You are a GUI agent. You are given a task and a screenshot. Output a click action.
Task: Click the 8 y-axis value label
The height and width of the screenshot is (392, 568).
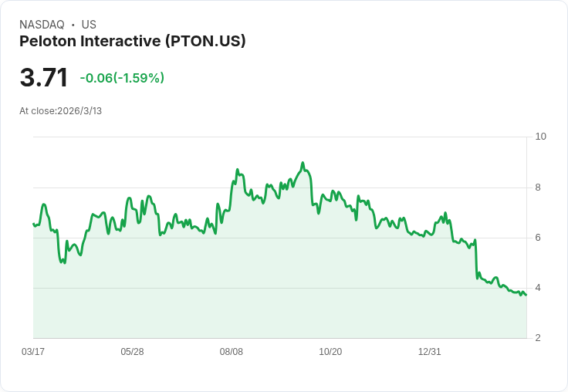pos(538,188)
